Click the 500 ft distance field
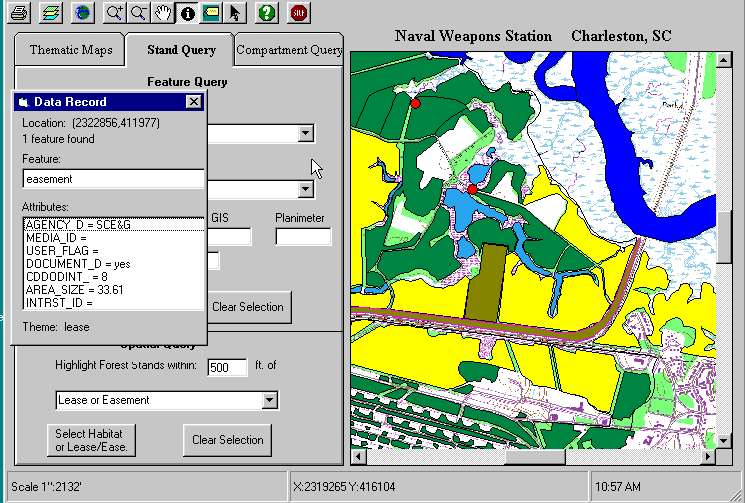Image resolution: width=745 pixels, height=503 pixels. coord(227,367)
